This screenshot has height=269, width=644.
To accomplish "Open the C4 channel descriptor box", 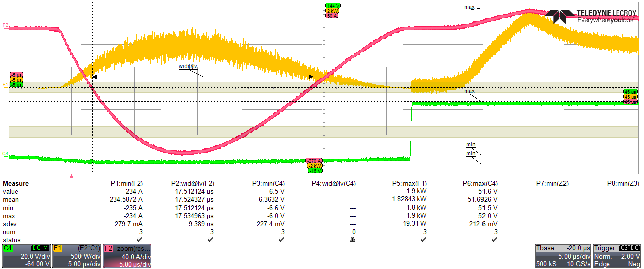I will [x=26, y=256].
